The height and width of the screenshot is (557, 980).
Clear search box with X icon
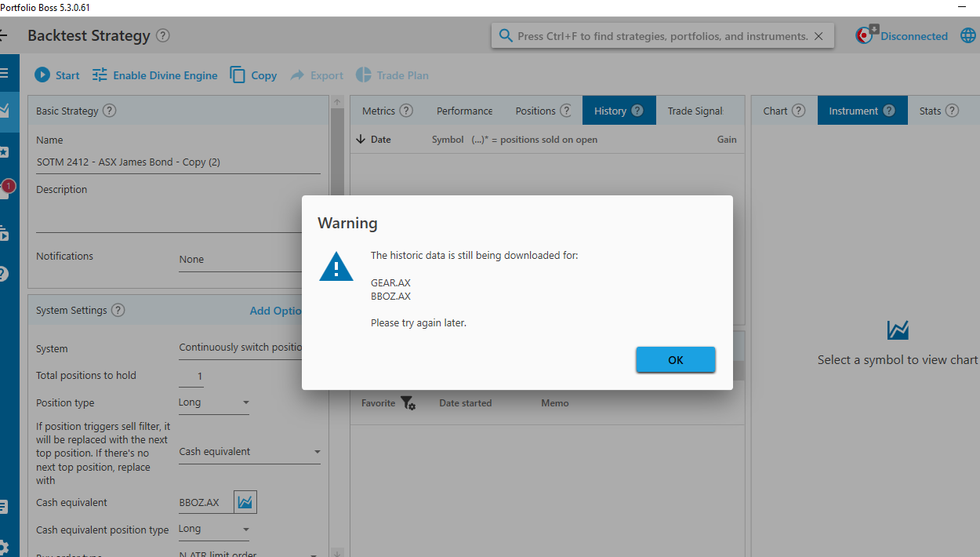click(x=818, y=36)
